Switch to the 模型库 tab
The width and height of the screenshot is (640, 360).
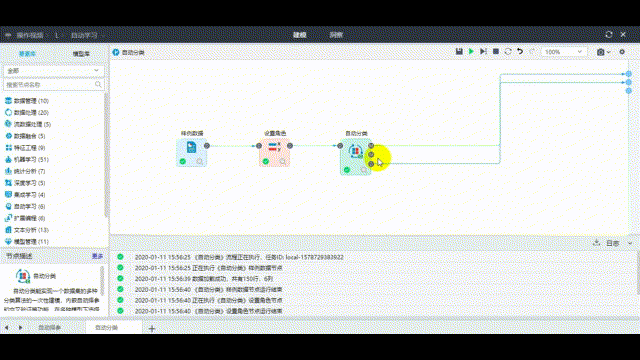(x=81, y=54)
